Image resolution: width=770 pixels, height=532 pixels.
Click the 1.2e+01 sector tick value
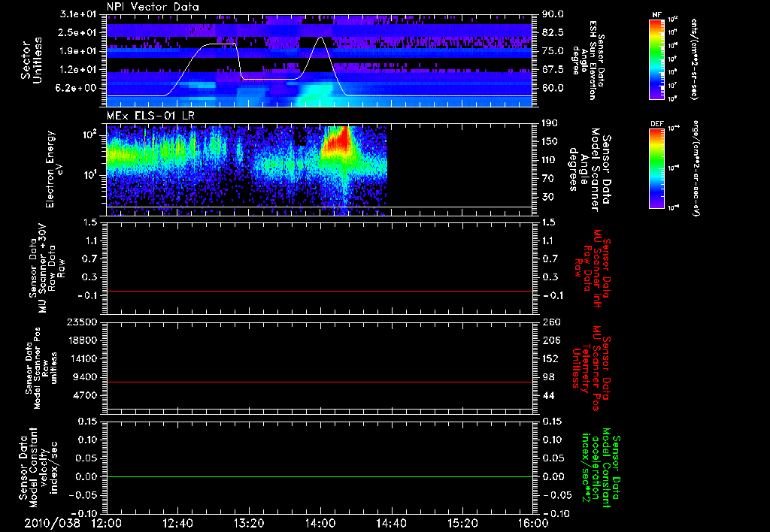click(78, 70)
